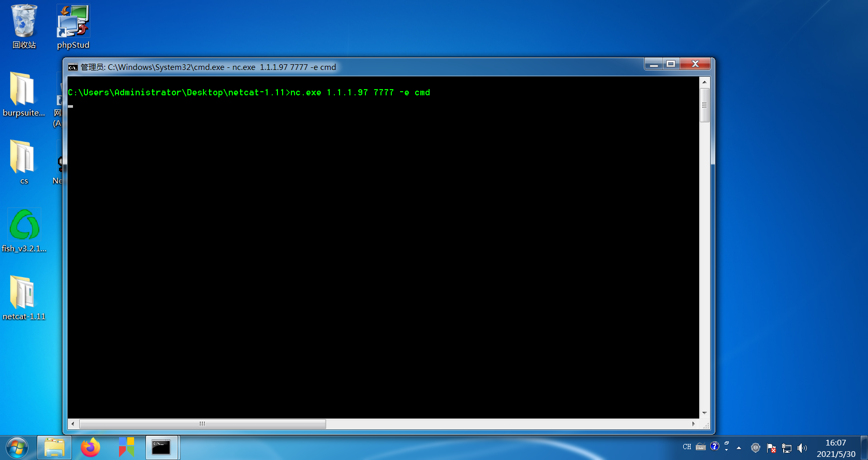Open the keyboard input method tray icon
The width and height of the screenshot is (868, 460).
(701, 447)
